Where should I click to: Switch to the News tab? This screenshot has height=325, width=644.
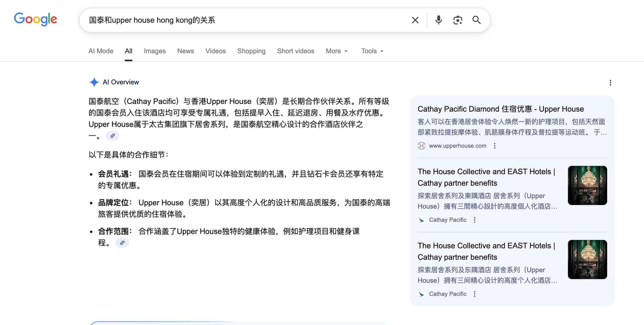pyautogui.click(x=185, y=51)
